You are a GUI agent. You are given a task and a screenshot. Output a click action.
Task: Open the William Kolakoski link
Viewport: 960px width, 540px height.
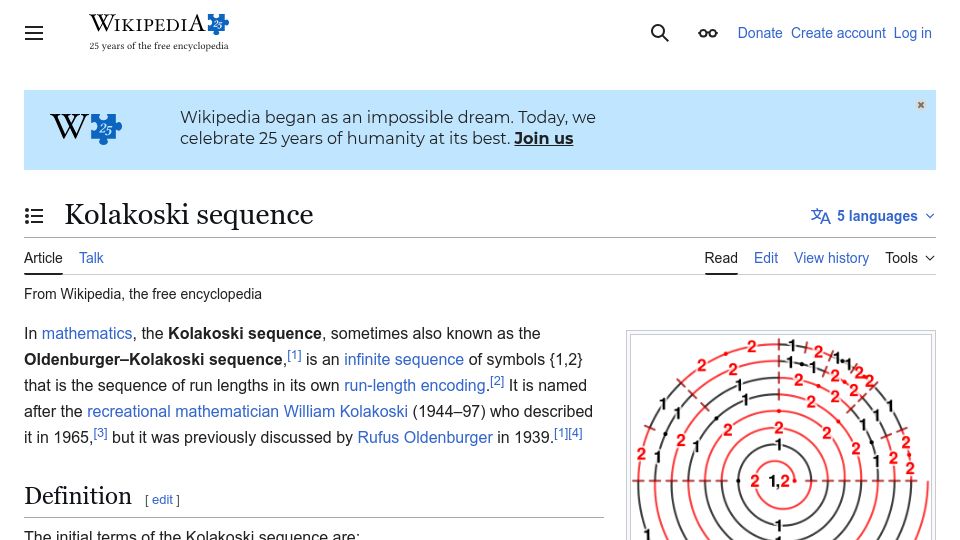coord(345,411)
